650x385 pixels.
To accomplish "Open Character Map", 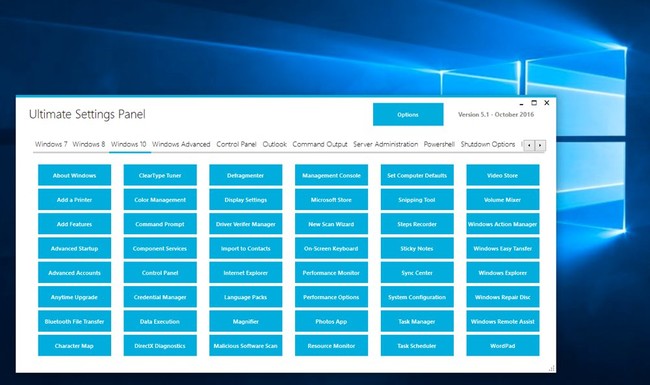I will point(75,346).
